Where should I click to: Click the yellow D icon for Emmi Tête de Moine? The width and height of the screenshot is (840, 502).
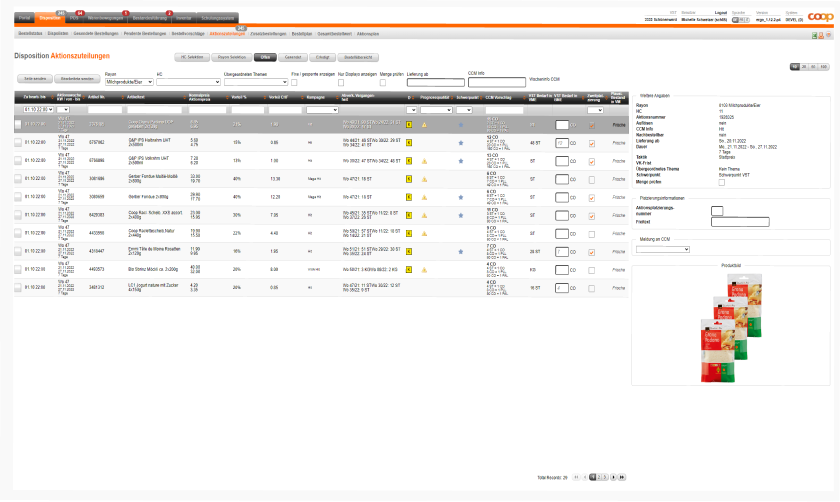[409, 251]
